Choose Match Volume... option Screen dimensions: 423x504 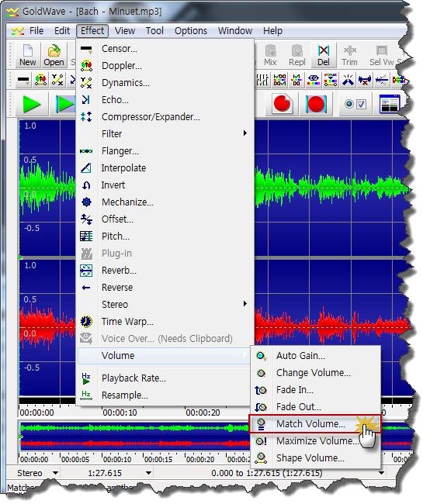(x=315, y=424)
